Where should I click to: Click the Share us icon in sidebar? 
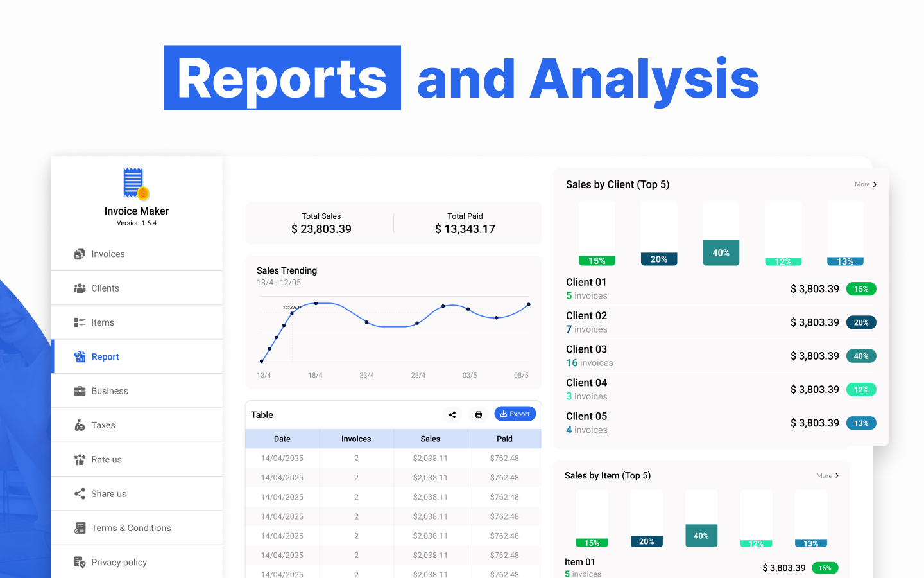point(80,494)
